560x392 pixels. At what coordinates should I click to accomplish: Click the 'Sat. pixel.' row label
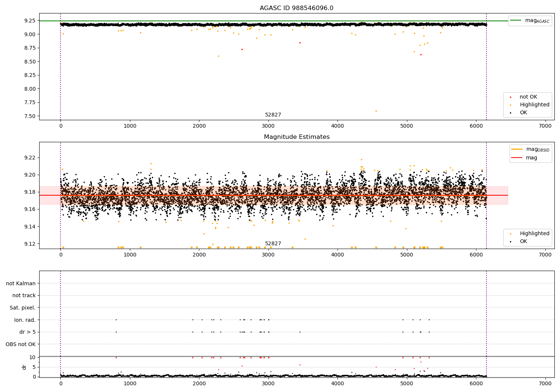coord(23,308)
